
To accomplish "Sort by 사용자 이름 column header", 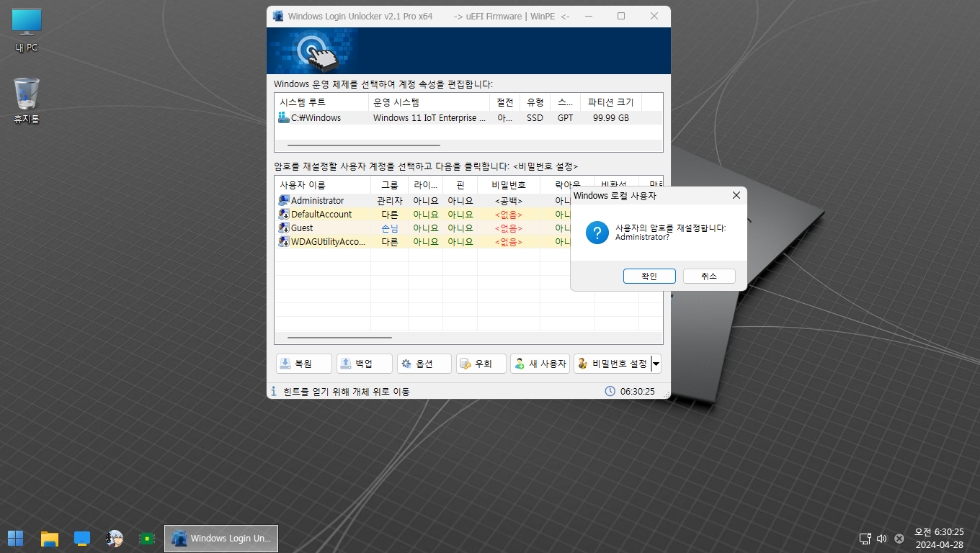I will coord(322,185).
